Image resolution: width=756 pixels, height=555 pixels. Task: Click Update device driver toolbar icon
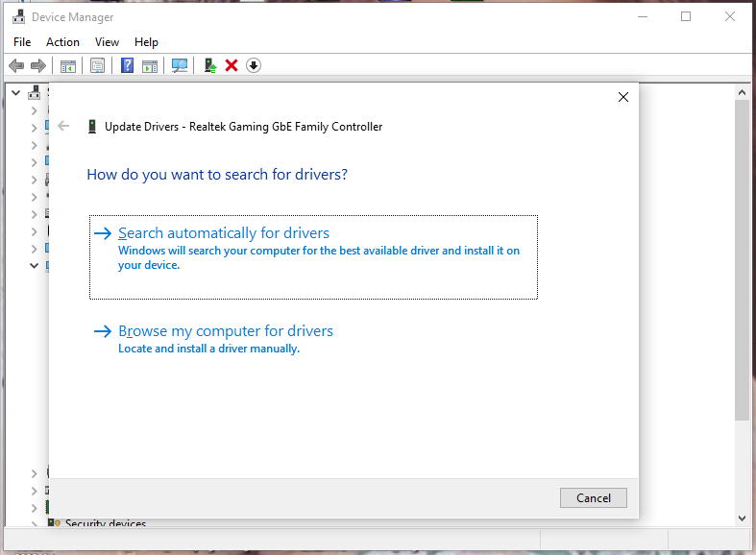(x=209, y=65)
